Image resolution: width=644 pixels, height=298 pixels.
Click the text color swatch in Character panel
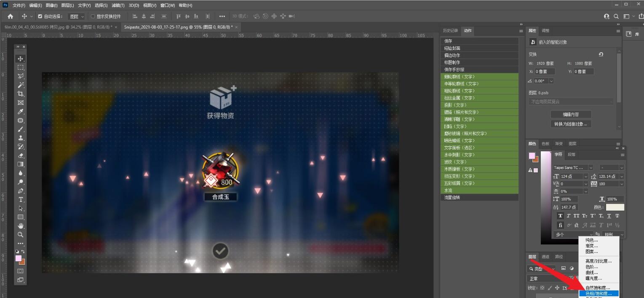click(x=615, y=207)
